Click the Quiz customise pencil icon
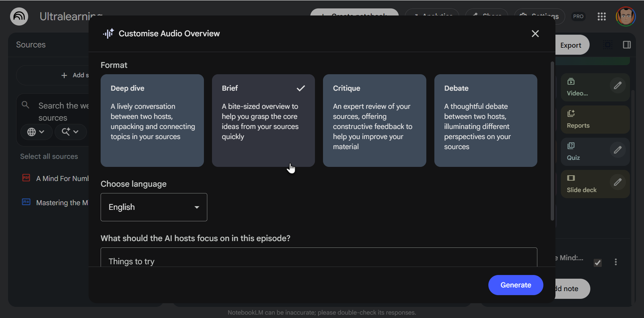 click(617, 150)
